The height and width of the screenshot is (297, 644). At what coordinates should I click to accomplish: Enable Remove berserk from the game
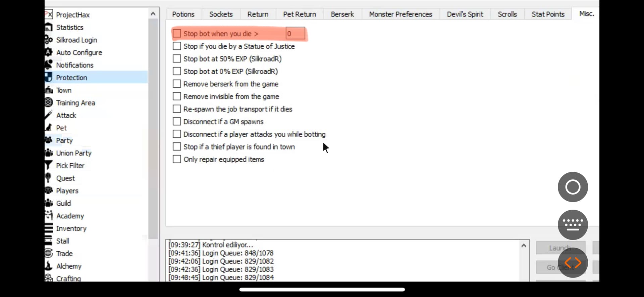pos(177,84)
